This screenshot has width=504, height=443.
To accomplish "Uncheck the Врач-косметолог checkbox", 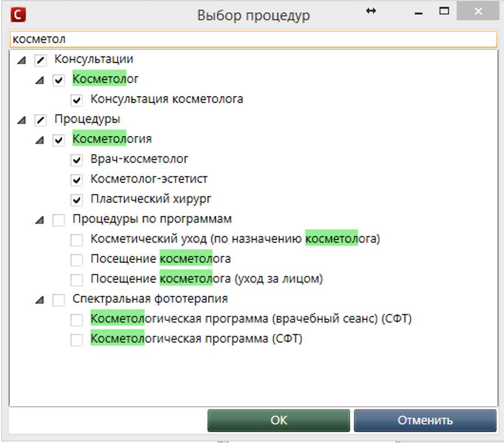I will 77,160.
